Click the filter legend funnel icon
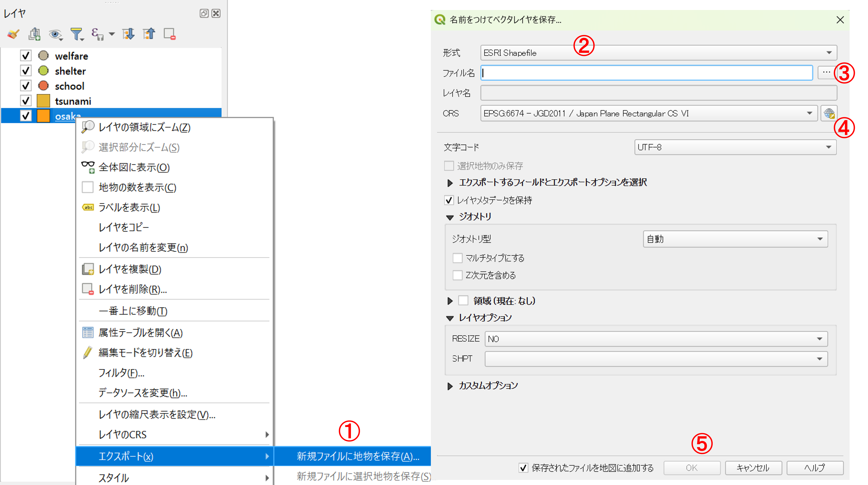Screen dimensions: 868x485 (77, 34)
